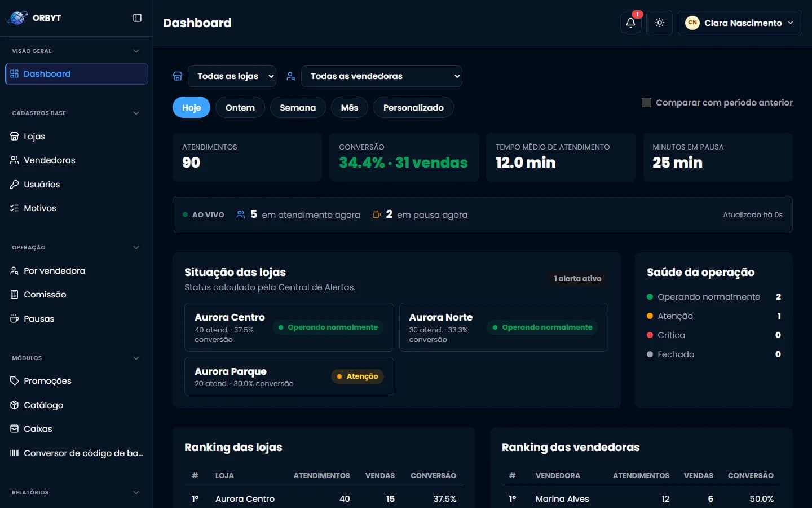Open the Todas as lojas dropdown
The image size is (812, 508).
pyautogui.click(x=232, y=76)
